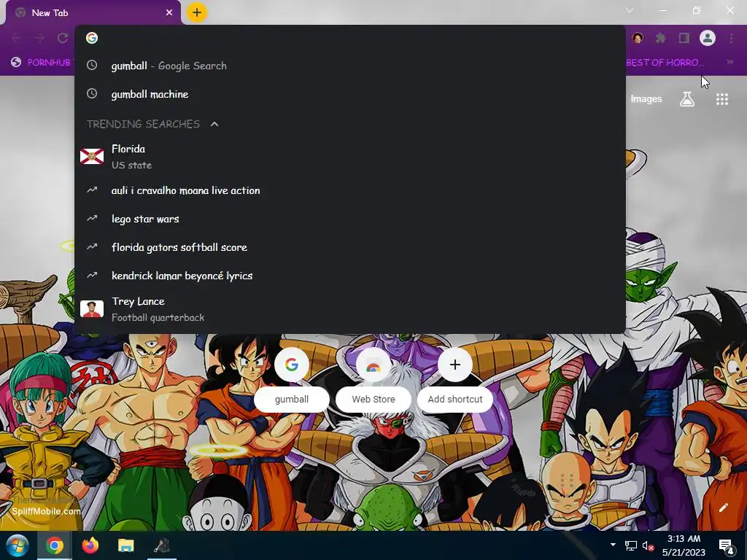Select florida gators softball score suggestion
This screenshot has height=560, width=747.
click(349, 247)
